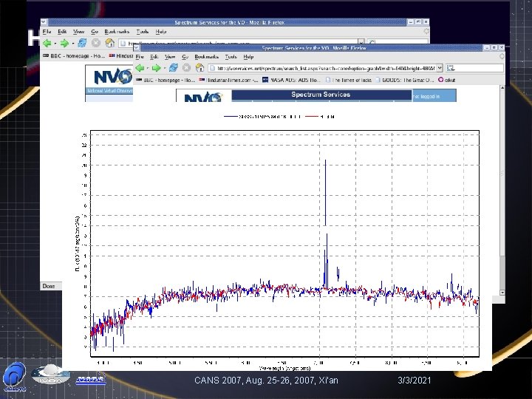Expand the URL history dropdown in the front window

pos(440,67)
